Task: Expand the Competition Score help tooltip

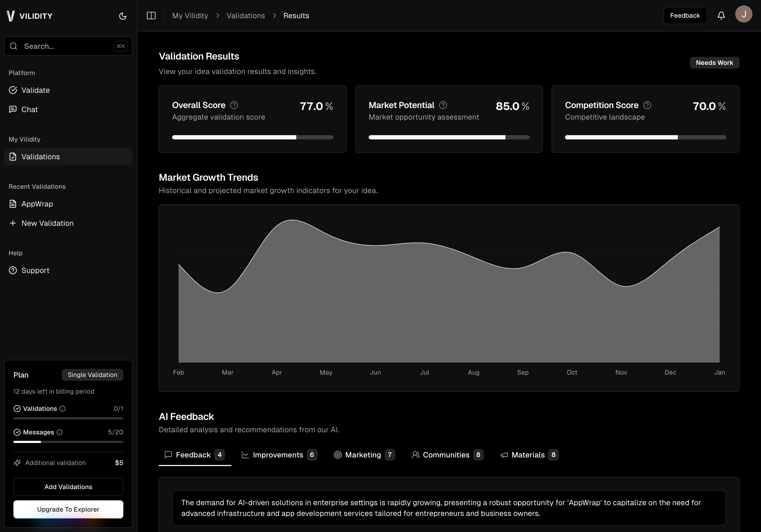Action: [647, 105]
